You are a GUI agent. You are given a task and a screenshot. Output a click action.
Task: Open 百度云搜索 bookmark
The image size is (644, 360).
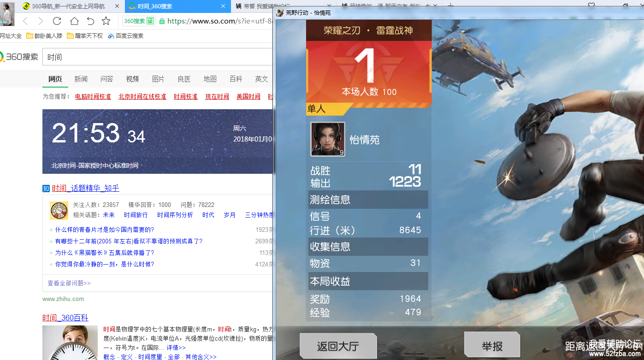click(x=125, y=35)
